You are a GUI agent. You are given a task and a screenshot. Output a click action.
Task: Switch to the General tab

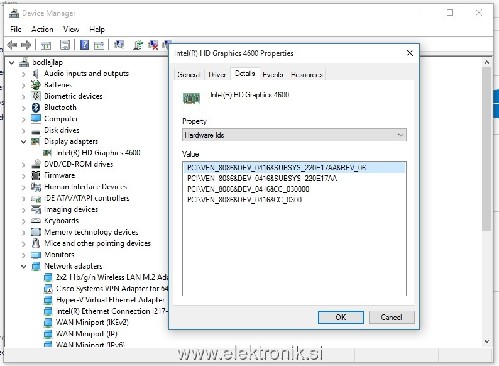pos(188,75)
